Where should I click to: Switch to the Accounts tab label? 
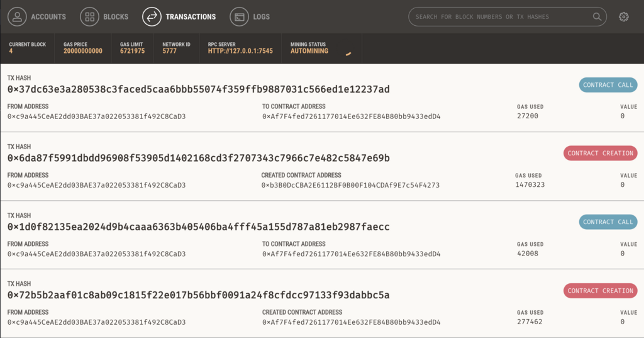(48, 17)
